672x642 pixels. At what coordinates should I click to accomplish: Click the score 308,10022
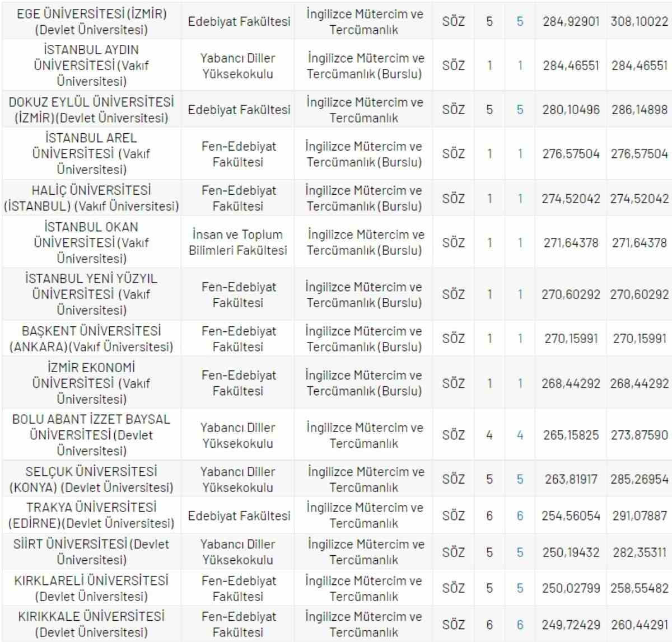click(640, 22)
